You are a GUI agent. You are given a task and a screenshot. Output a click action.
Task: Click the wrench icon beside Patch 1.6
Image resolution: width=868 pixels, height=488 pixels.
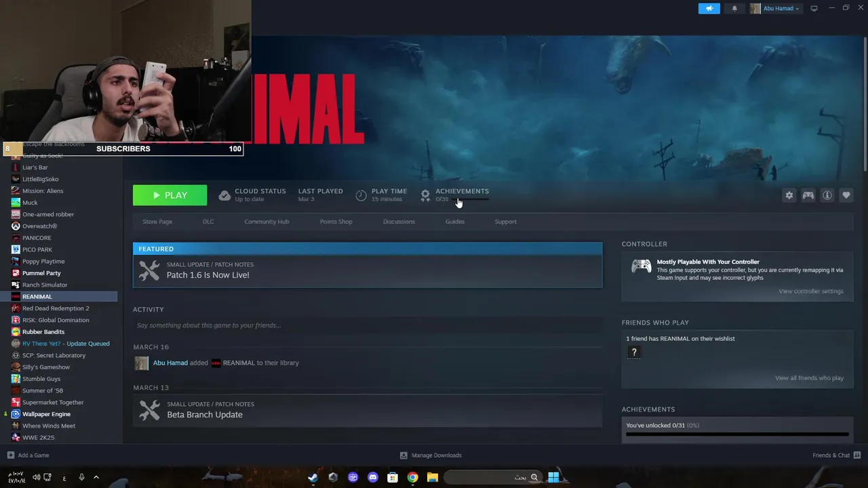[149, 270]
